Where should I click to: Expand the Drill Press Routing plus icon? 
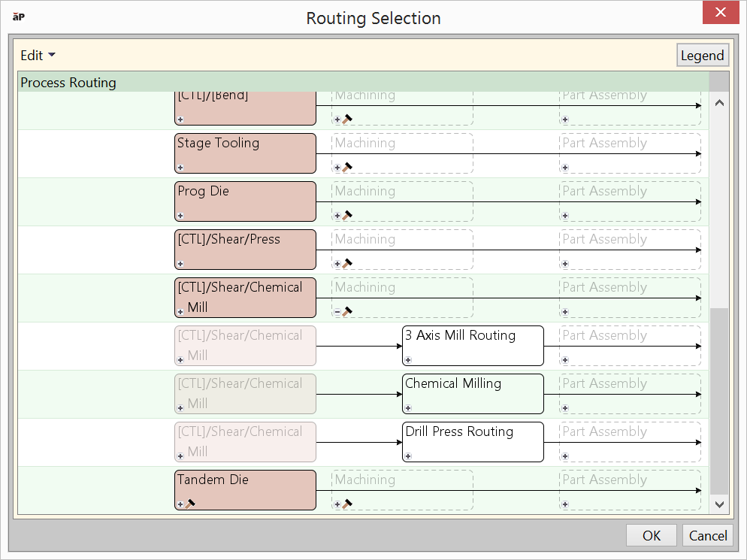pyautogui.click(x=408, y=456)
